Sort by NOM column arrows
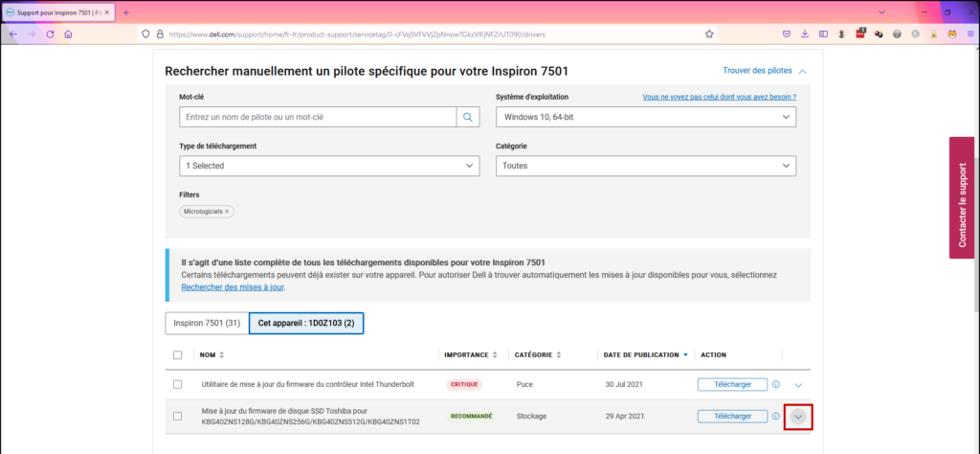 [x=221, y=355]
